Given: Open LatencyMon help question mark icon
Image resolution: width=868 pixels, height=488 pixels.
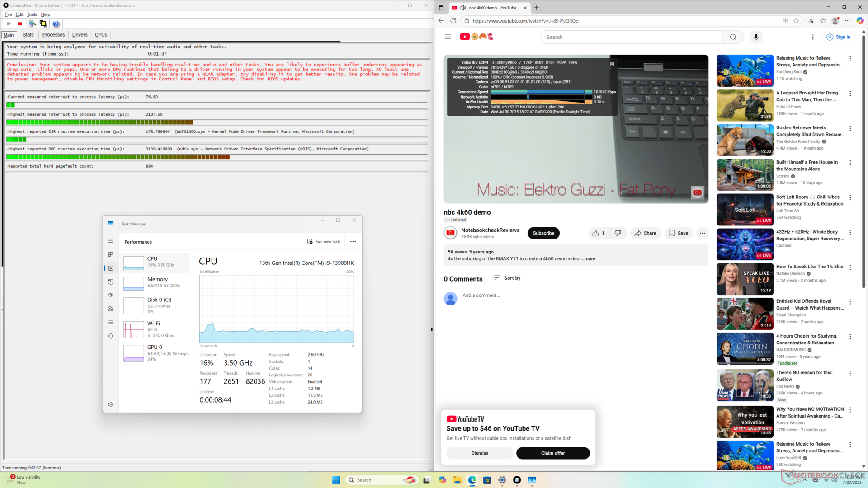Looking at the screenshot, I should point(56,23).
